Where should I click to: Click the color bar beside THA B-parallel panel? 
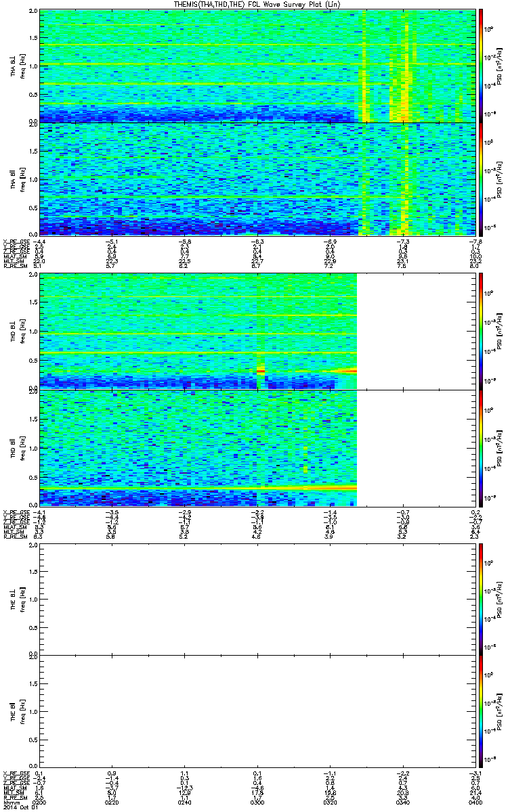[x=481, y=179]
